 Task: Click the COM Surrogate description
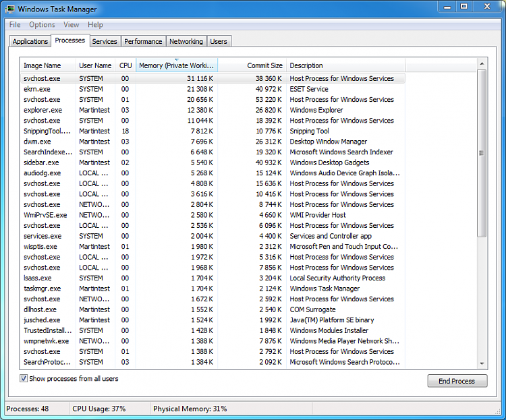(x=312, y=309)
